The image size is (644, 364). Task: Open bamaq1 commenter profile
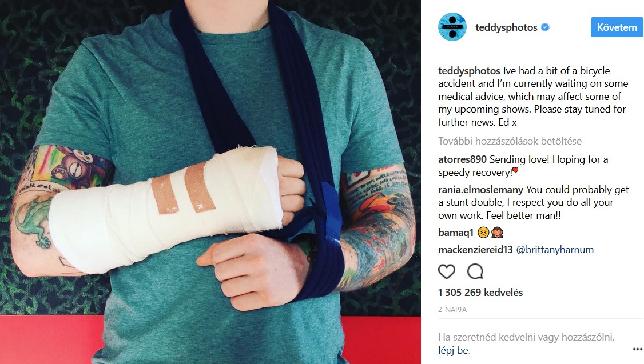[456, 233]
